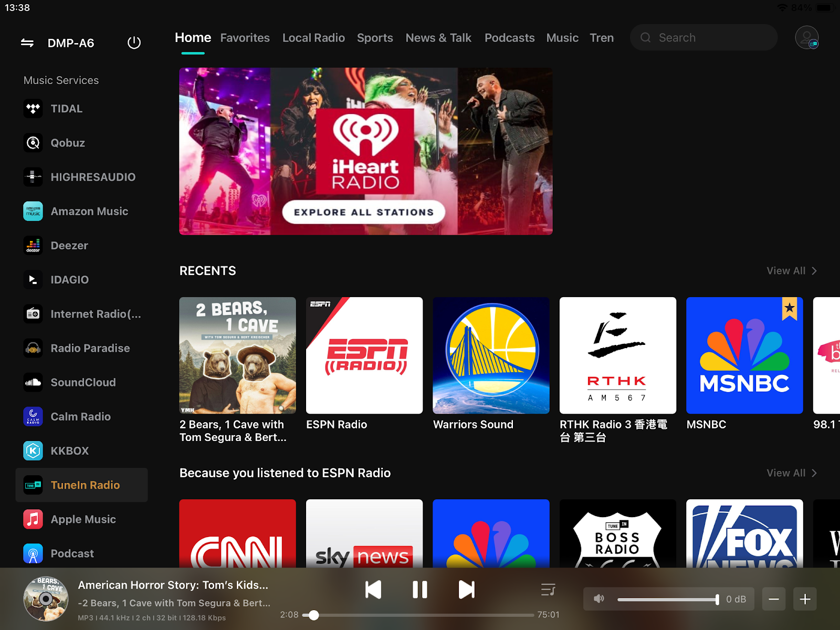This screenshot has width=840, height=630.
Task: Open the Apple Music icon
Action: pos(33,519)
